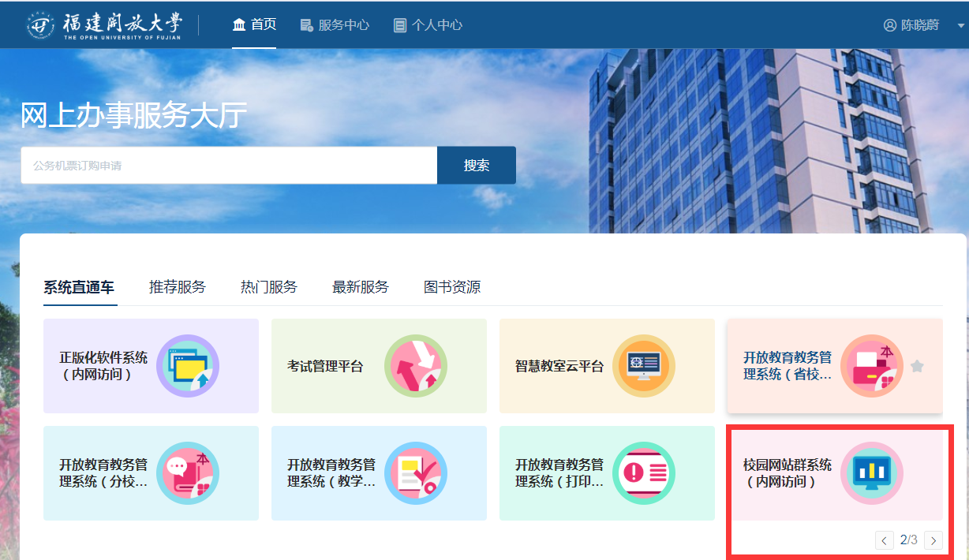The image size is (969, 560).
Task: Click the service search input field
Action: (x=229, y=166)
